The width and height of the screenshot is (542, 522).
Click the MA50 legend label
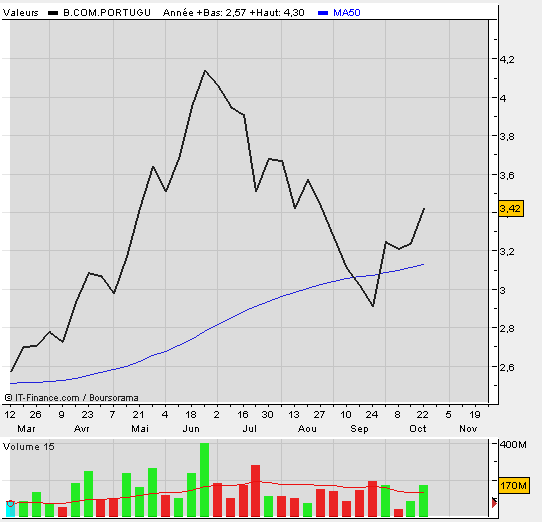click(x=347, y=13)
